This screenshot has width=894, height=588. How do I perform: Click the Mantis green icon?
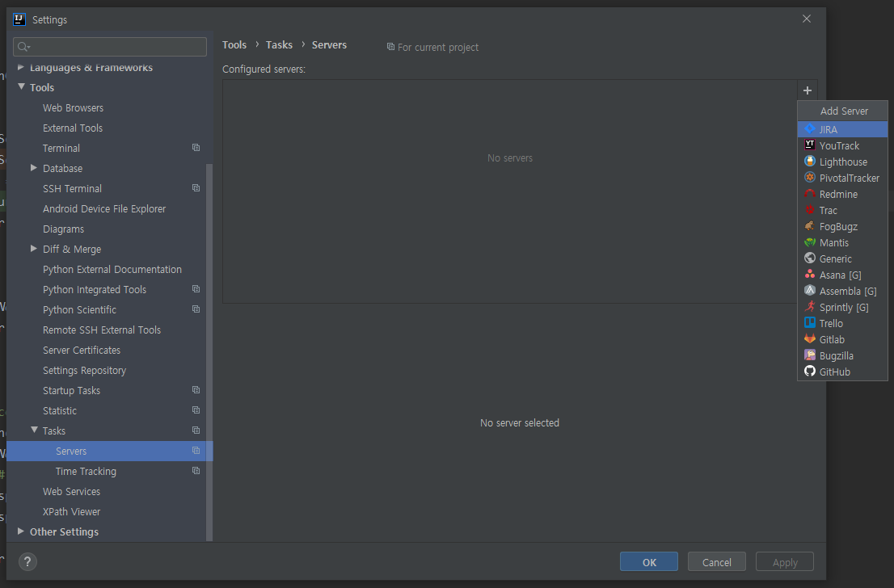[810, 242]
